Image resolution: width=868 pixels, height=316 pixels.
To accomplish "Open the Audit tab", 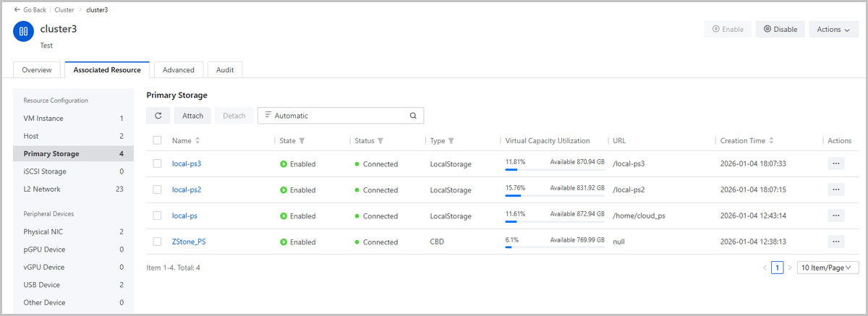I will pos(225,70).
